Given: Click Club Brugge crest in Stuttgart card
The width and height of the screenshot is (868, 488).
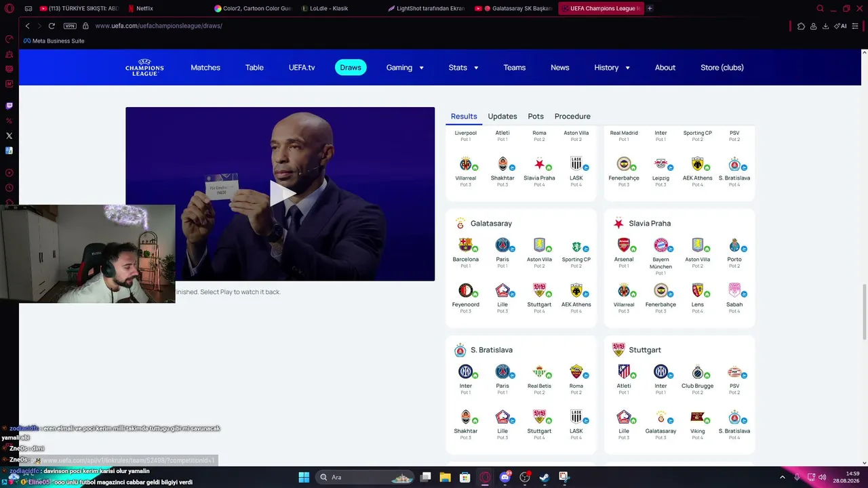Looking at the screenshot, I should coord(697,372).
